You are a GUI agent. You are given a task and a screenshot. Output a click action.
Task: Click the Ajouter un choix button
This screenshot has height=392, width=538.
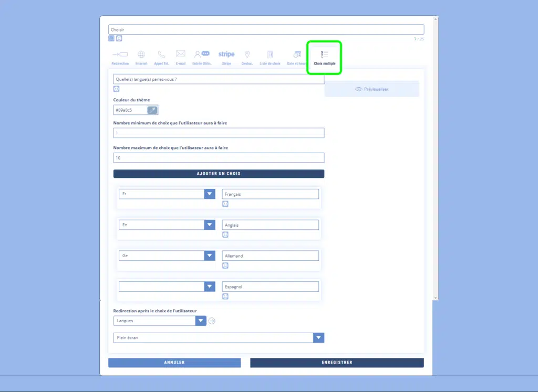[x=219, y=174]
